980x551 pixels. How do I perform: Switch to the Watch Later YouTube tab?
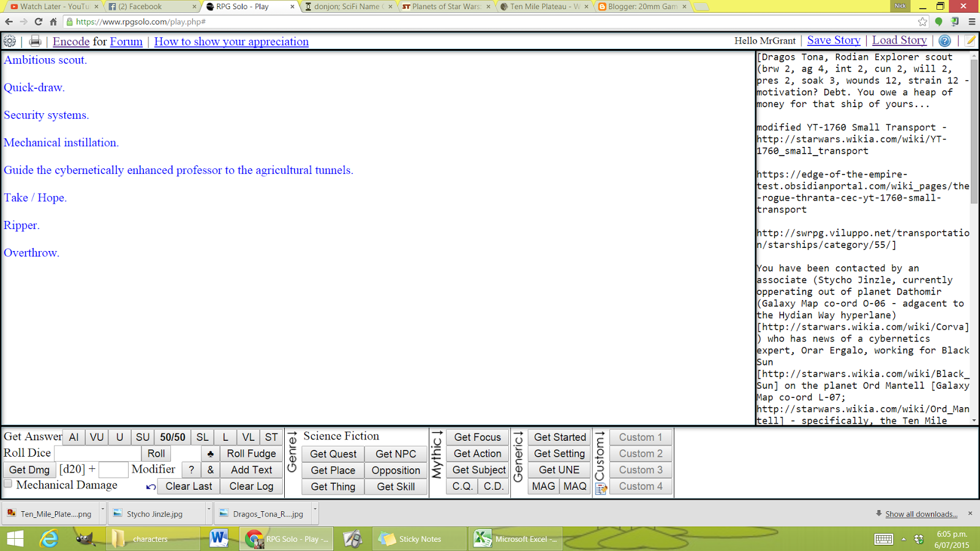(x=54, y=7)
